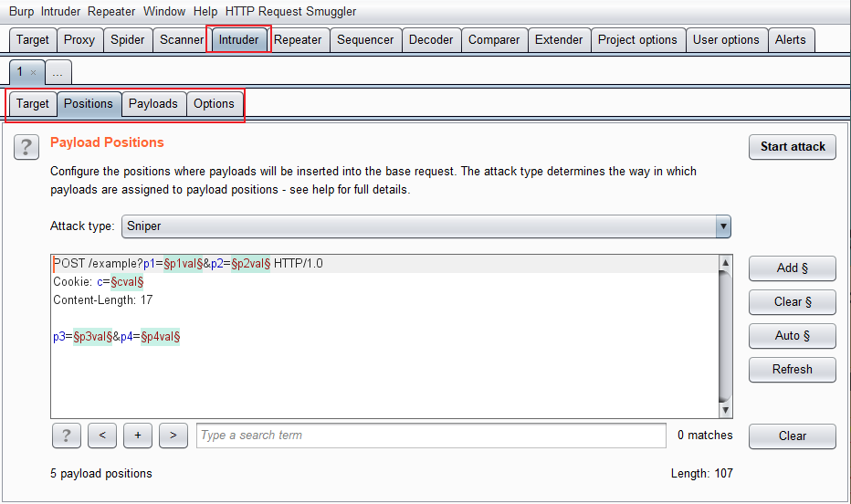Click the Refresh button
851x504 pixels.
pyautogui.click(x=793, y=370)
